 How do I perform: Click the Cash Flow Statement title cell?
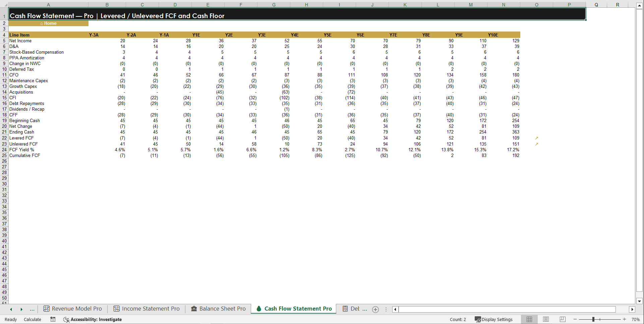coord(297,14)
